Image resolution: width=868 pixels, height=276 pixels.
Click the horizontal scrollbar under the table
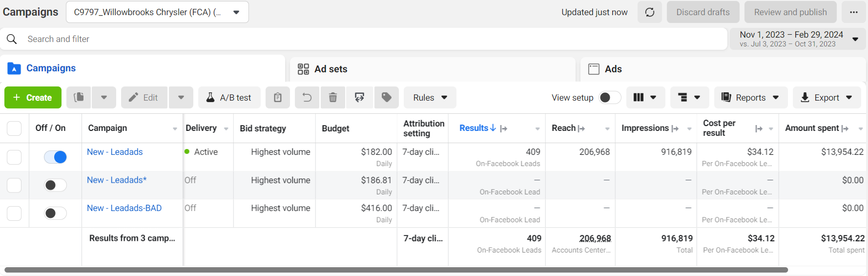tap(395, 270)
